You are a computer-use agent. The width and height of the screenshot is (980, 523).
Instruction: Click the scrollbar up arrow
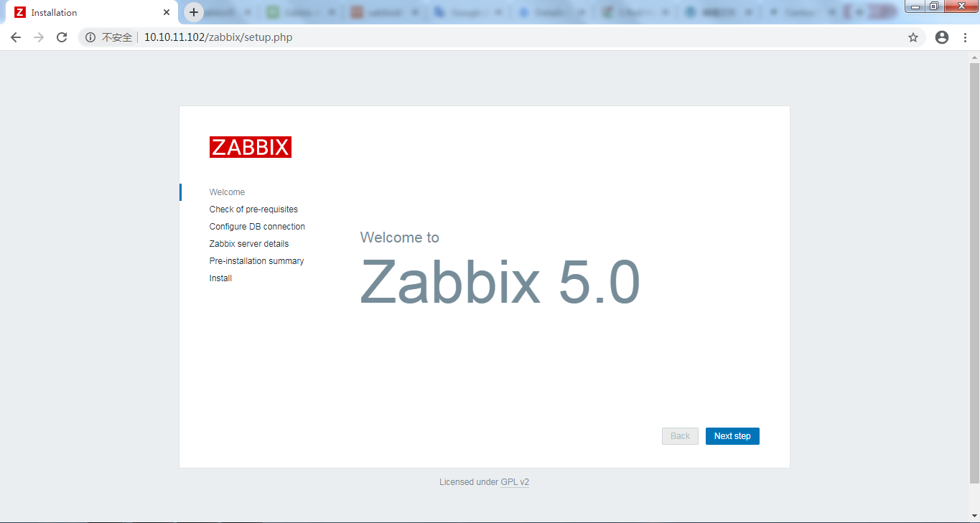pyautogui.click(x=974, y=57)
